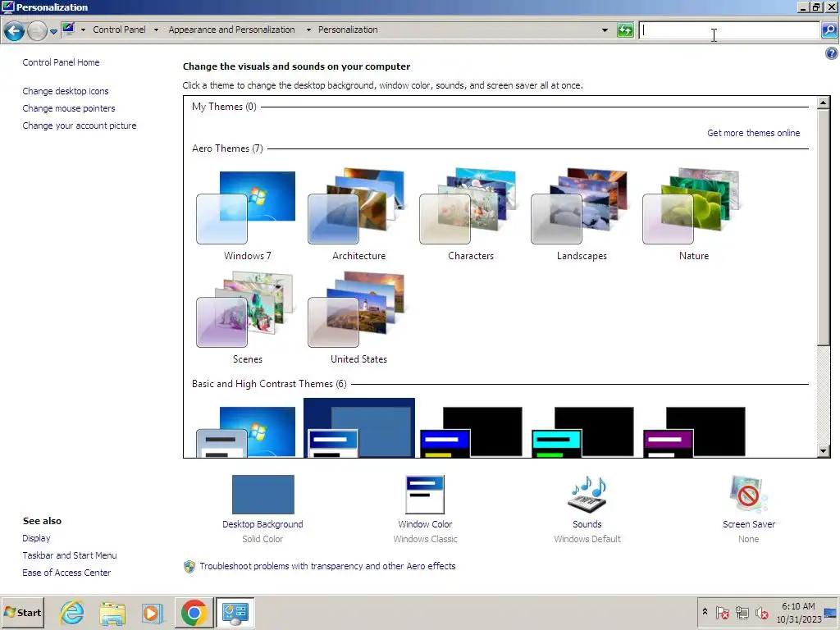This screenshot has height=630, width=840.
Task: Pick the Scenes theme
Action: coord(247,317)
